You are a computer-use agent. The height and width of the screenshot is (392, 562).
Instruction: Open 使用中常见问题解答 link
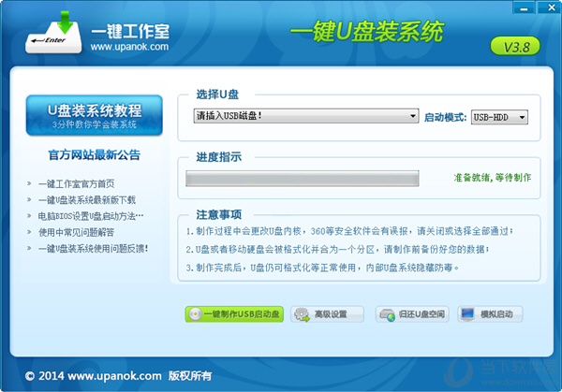76,231
